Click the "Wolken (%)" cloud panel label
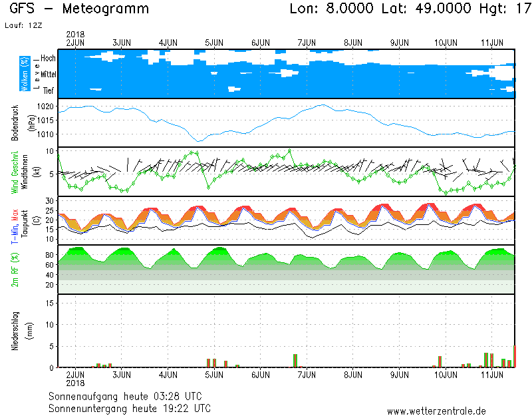The image size is (532, 416). pos(25,74)
